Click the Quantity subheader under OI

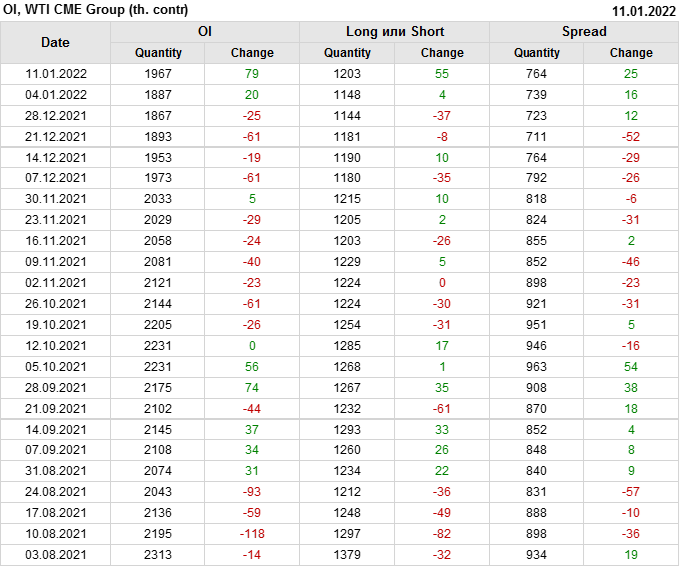158,53
